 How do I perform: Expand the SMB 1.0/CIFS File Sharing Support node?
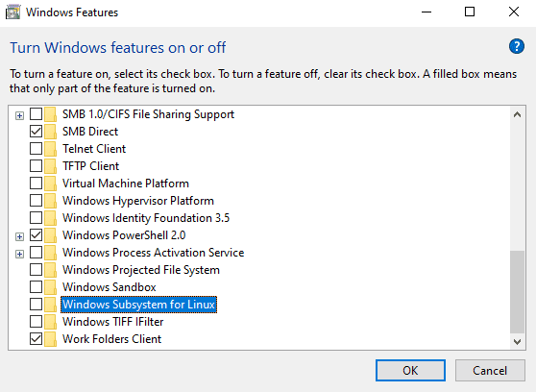tap(19, 115)
